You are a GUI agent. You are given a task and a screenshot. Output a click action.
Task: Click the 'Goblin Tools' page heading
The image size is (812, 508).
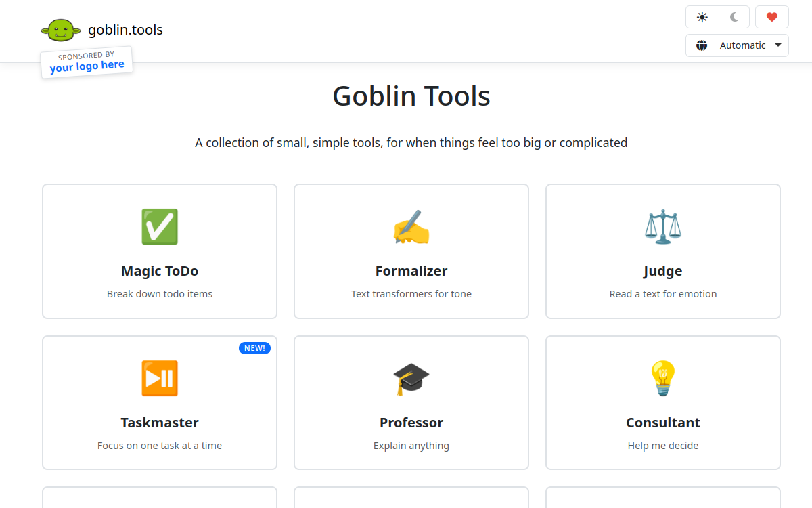411,96
